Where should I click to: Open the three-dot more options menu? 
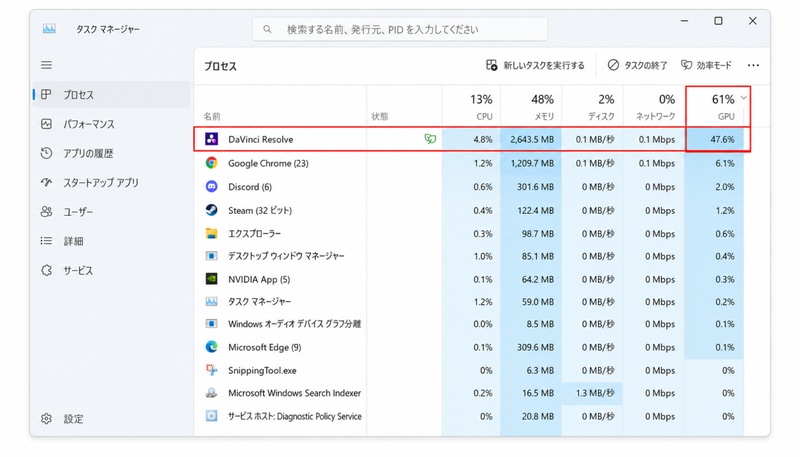[x=753, y=65]
